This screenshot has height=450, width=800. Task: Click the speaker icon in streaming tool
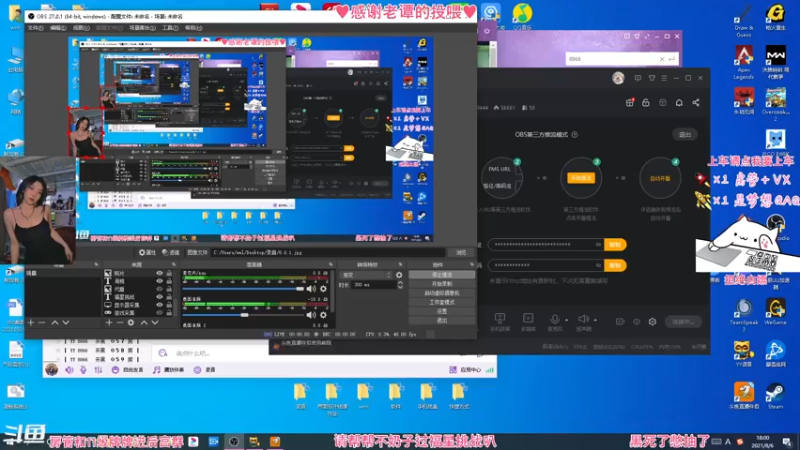583,319
